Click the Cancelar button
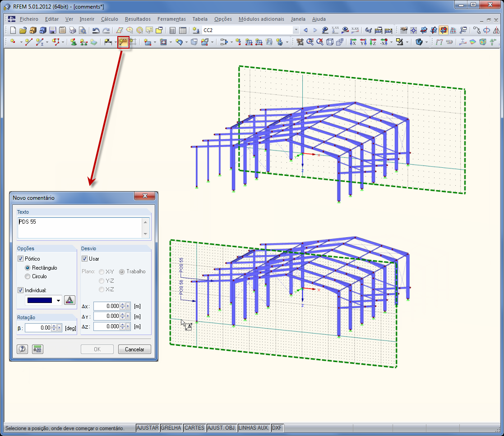This screenshot has height=436, width=504. point(134,349)
